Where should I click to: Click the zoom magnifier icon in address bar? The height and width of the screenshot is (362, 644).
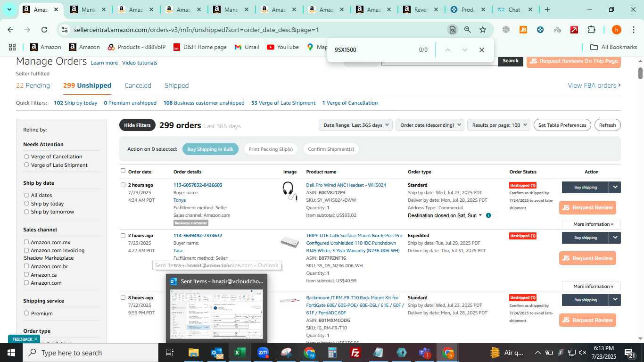pyautogui.click(x=467, y=29)
